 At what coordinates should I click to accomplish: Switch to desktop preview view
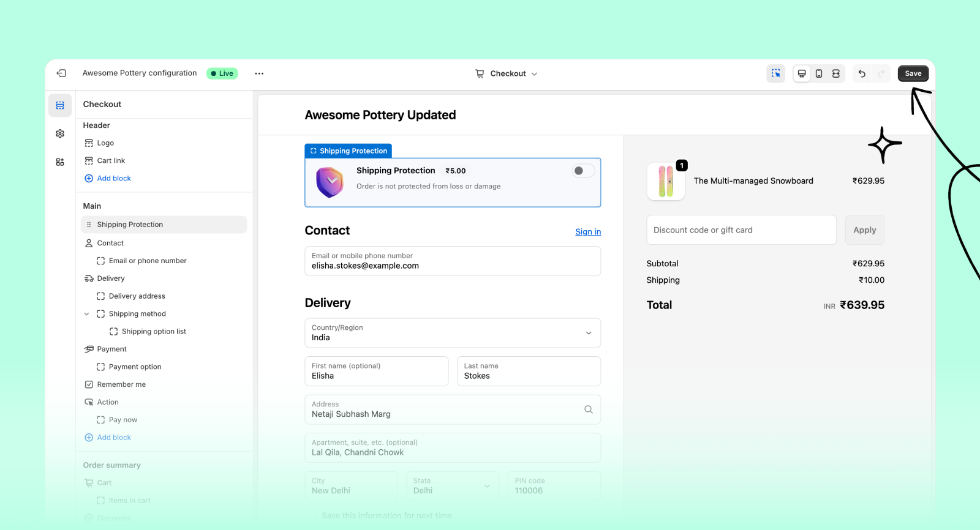tap(801, 73)
